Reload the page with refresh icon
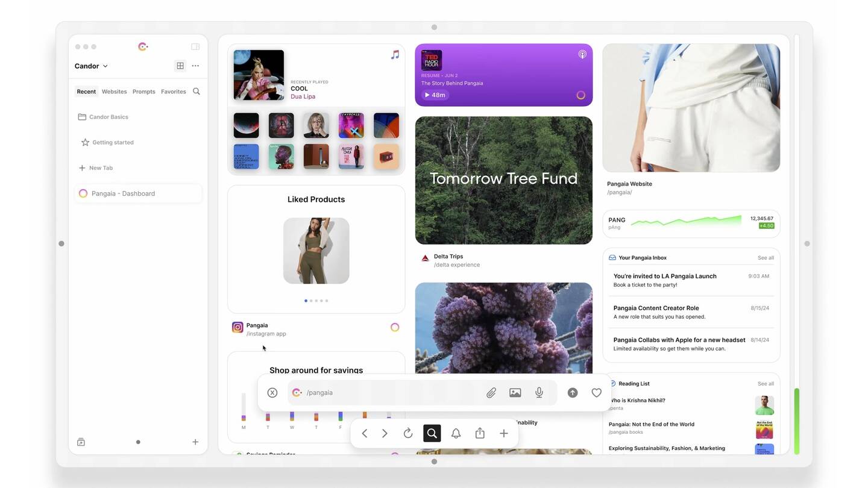Viewport: 868px width, 488px height. (408, 433)
